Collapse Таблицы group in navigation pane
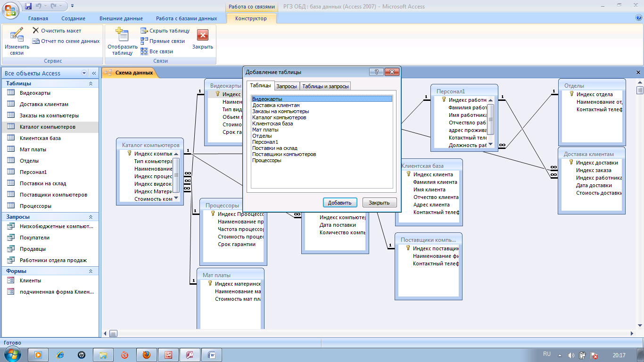This screenshot has width=644, height=362. click(91, 83)
